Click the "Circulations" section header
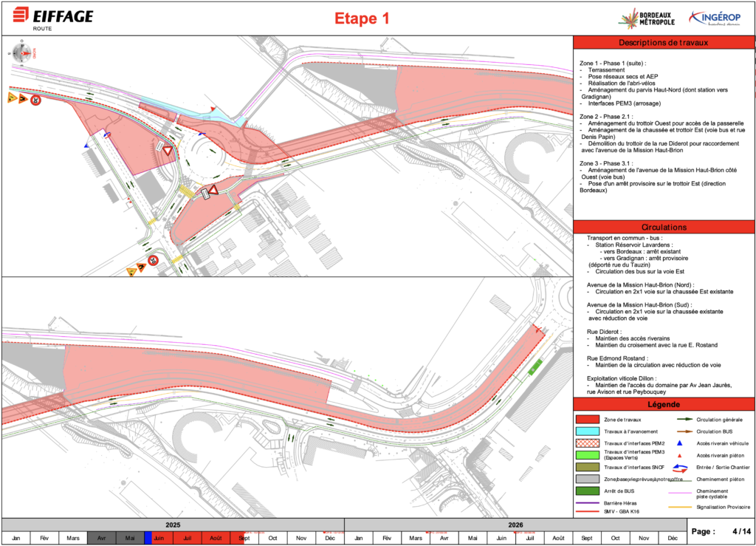Screen dimensions: 756x546 [664, 227]
